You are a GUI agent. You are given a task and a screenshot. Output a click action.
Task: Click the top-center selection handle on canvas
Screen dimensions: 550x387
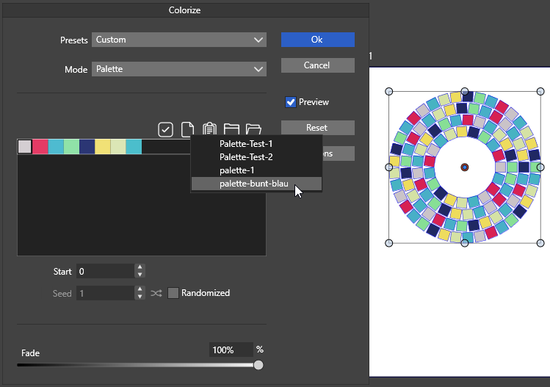pyautogui.click(x=464, y=91)
